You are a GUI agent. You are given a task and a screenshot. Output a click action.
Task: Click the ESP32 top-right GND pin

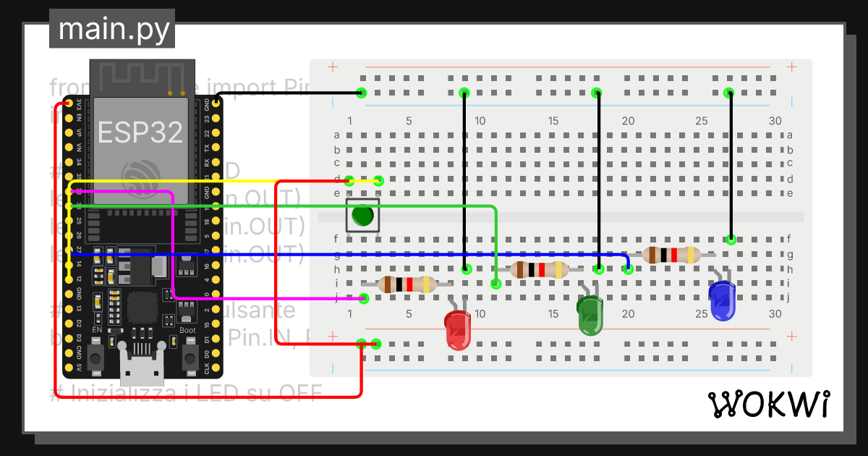[216, 103]
